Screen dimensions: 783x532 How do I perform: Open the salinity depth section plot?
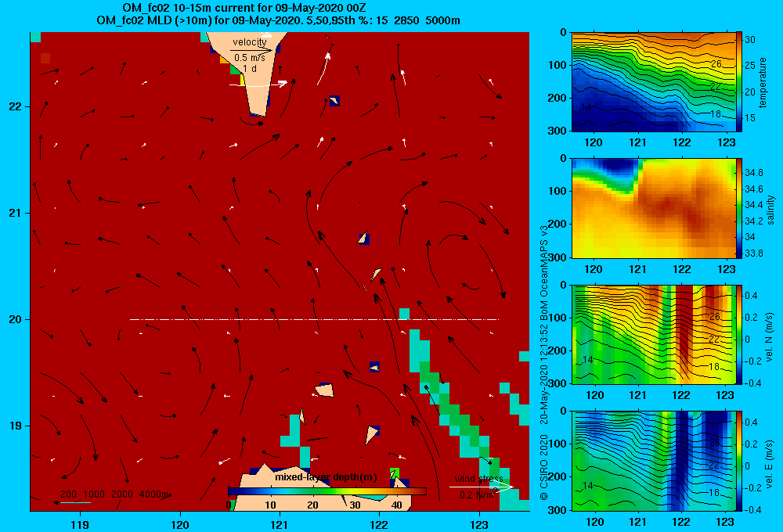(654, 208)
